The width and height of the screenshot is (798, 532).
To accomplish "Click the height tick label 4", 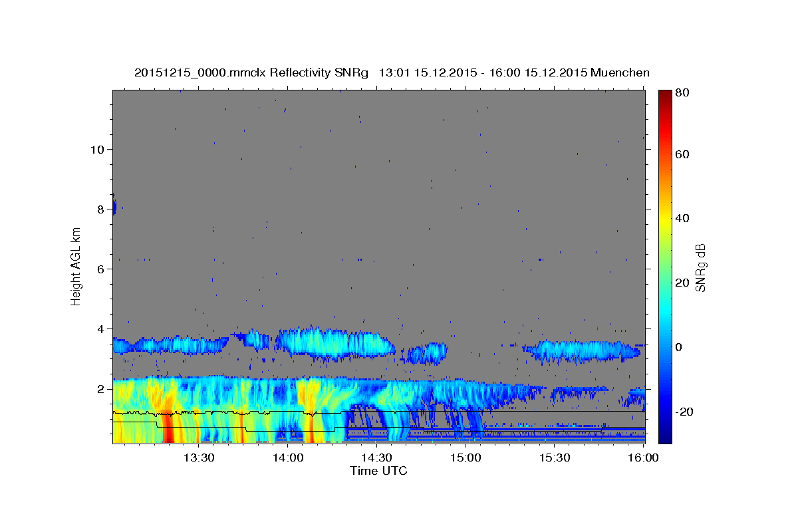I will (x=99, y=329).
